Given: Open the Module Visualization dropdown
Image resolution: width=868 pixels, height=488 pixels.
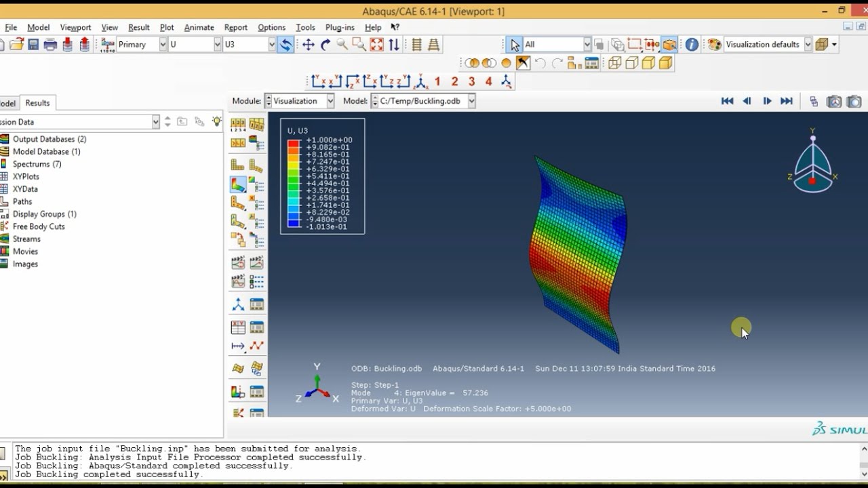Looking at the screenshot, I should (299, 101).
